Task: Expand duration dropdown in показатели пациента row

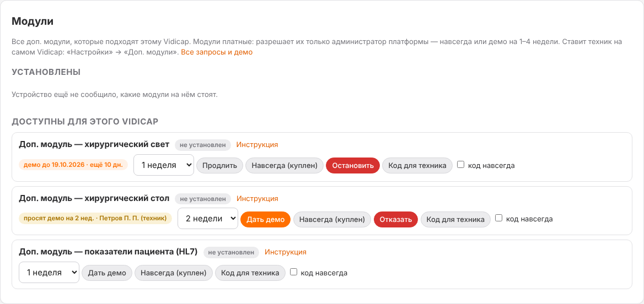Action: [x=49, y=273]
